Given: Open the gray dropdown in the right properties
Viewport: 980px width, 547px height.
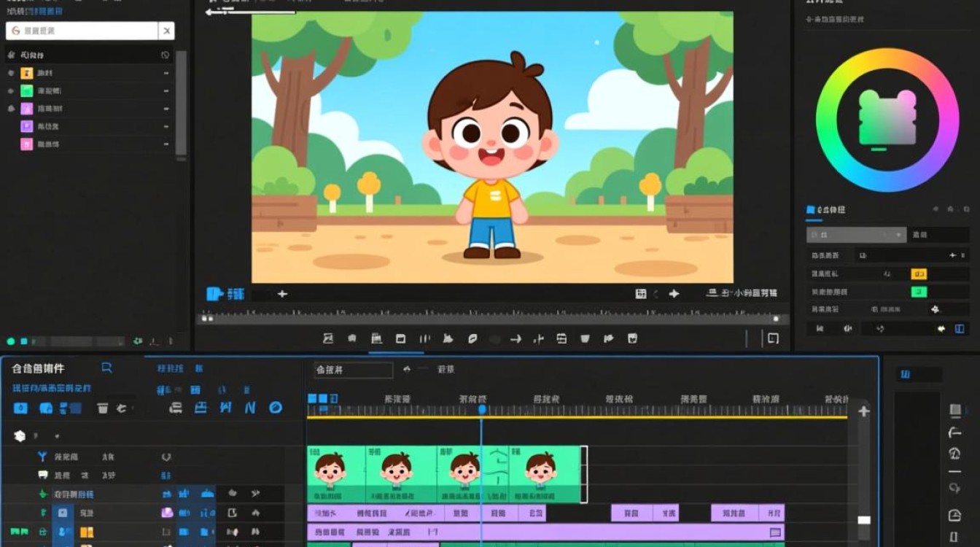Looking at the screenshot, I should tap(857, 235).
